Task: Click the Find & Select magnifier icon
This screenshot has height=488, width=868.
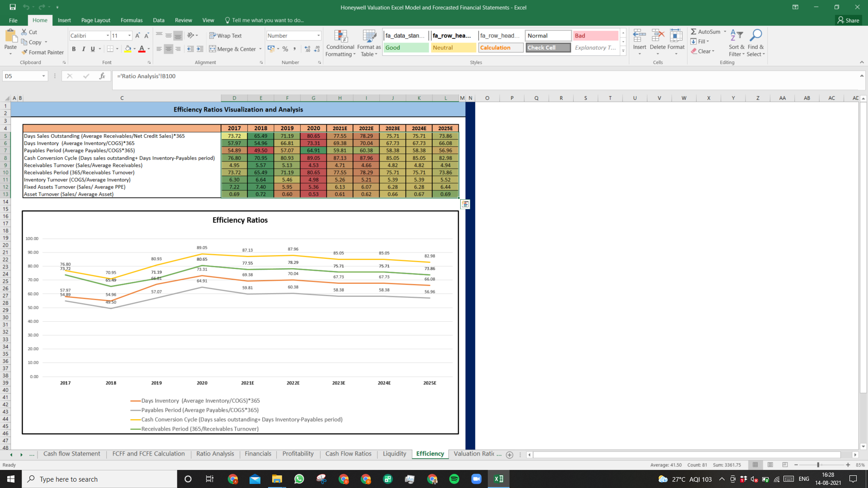Action: pyautogui.click(x=756, y=35)
